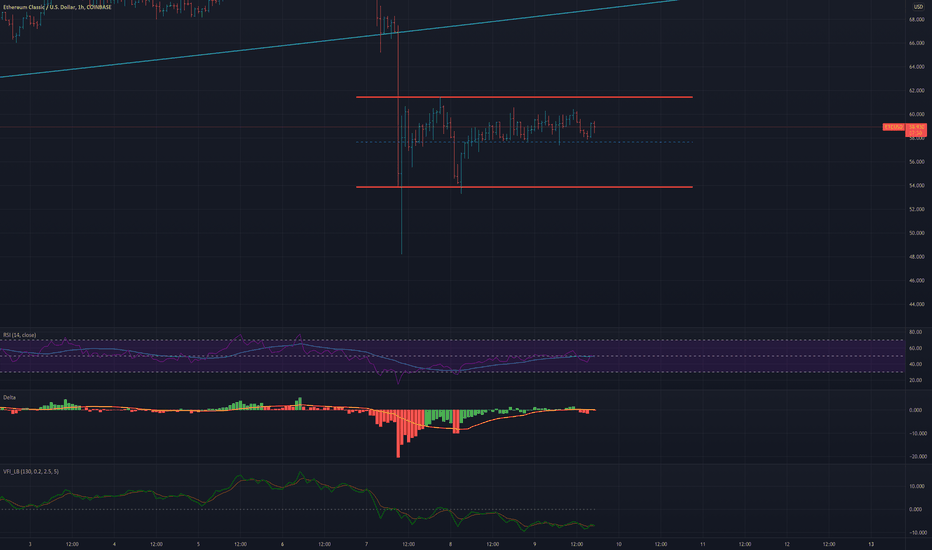Click the 50.000 price axis label
The image size is (932, 550).
click(917, 233)
